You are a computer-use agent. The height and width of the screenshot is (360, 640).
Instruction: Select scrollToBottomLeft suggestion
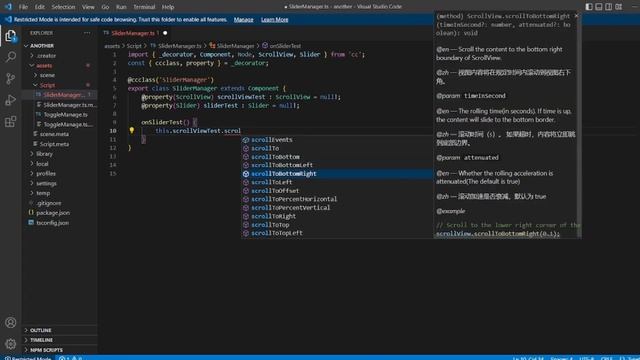point(337,165)
